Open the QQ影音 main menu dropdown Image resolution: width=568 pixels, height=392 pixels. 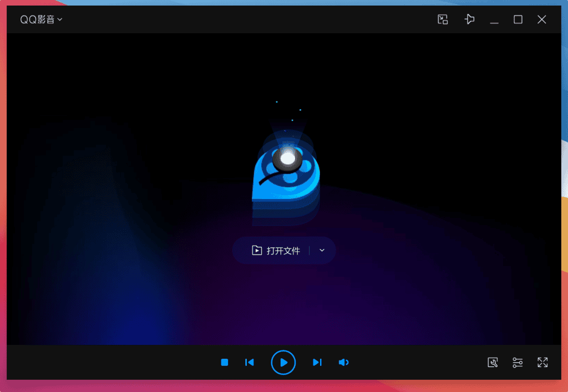click(41, 19)
